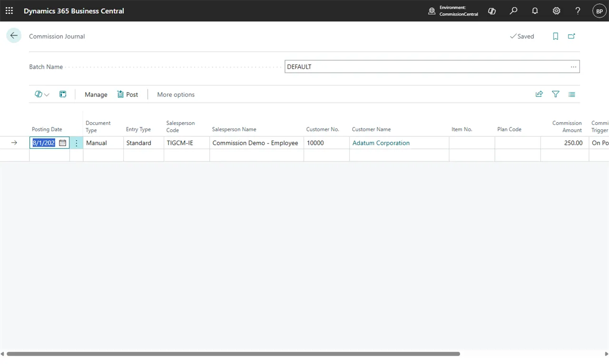
Task: Open Batch Name lookup ellipsis
Action: click(573, 67)
